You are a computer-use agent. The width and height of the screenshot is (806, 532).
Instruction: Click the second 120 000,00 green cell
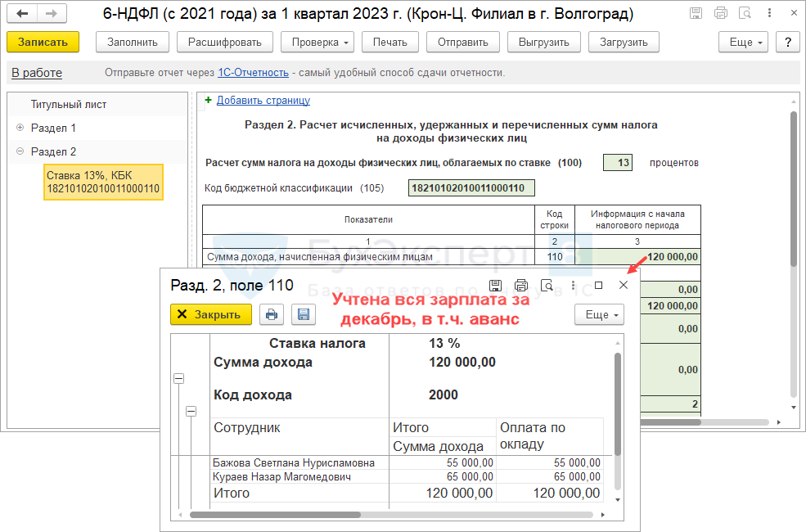point(670,306)
